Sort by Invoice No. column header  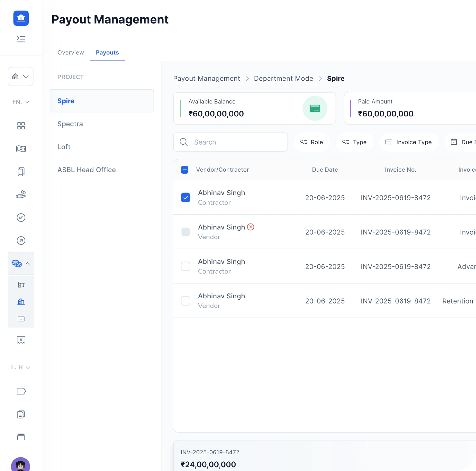point(401,169)
